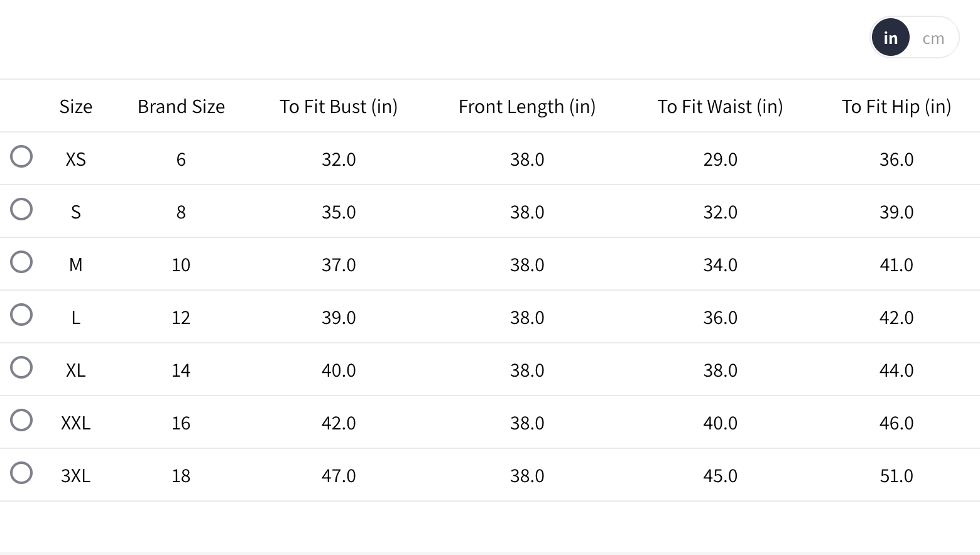980x555 pixels.
Task: Select the S size radio button
Action: tap(21, 209)
